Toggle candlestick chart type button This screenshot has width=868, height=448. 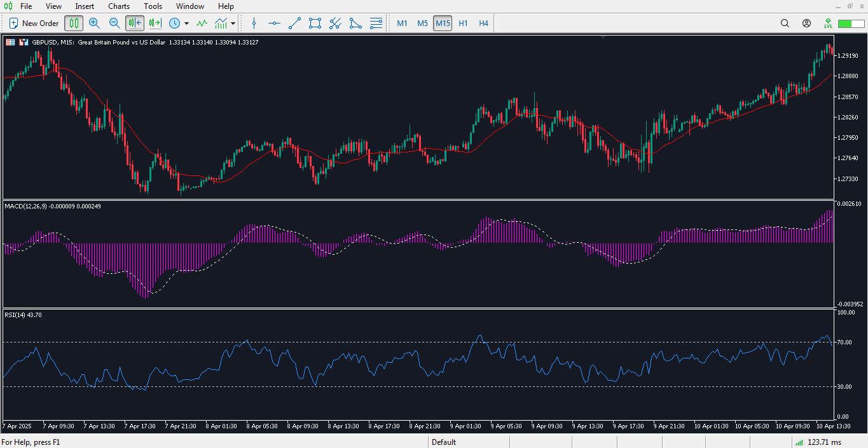74,24
